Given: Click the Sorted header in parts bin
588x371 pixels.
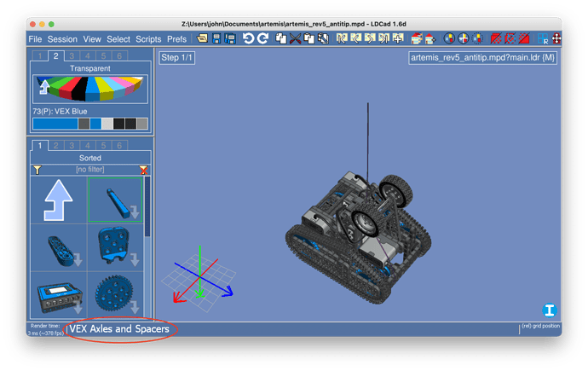Looking at the screenshot, I should click(x=90, y=158).
